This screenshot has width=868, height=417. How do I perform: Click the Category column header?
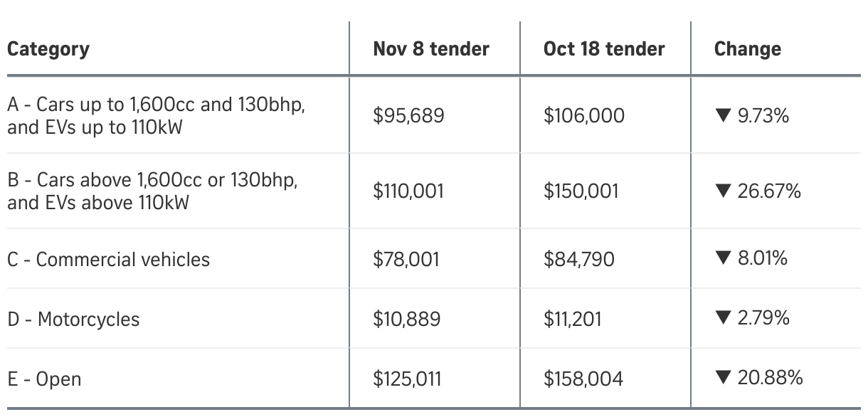(x=48, y=49)
